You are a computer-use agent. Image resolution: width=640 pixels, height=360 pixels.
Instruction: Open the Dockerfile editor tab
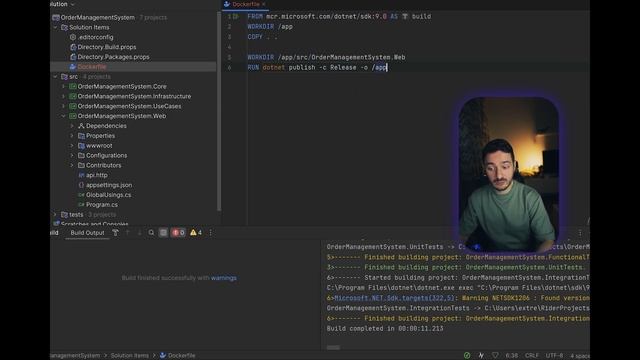click(x=245, y=4)
